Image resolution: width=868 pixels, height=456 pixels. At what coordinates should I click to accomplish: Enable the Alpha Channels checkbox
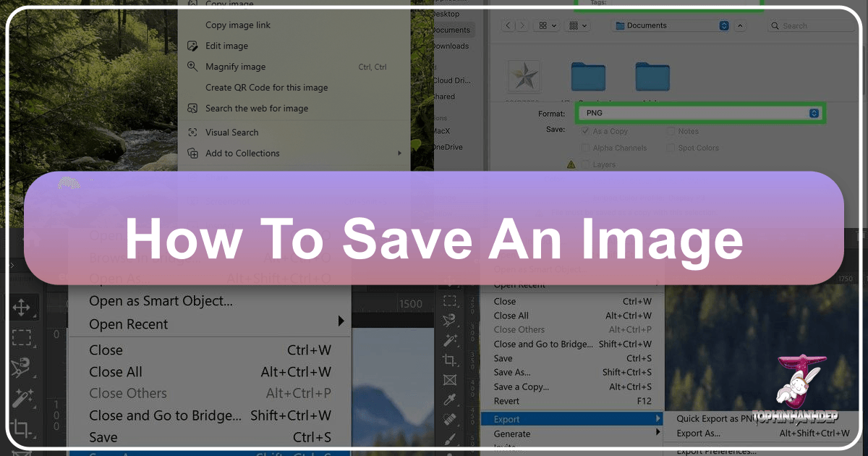click(585, 148)
